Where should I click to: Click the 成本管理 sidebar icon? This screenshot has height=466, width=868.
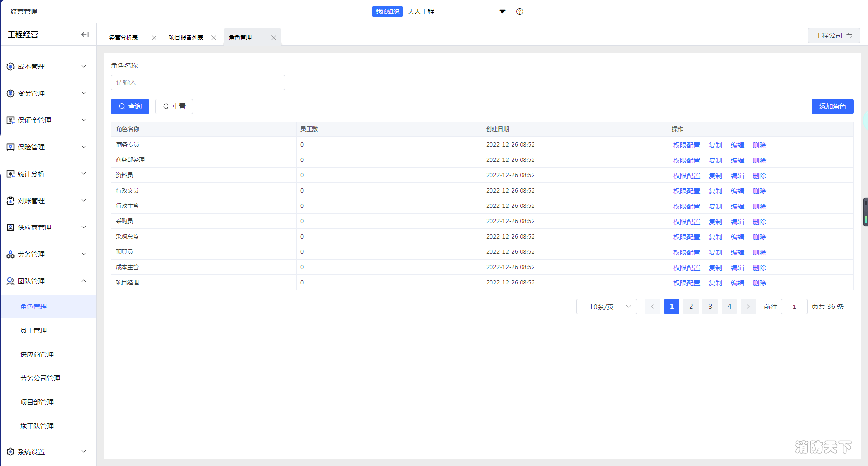tap(11, 67)
